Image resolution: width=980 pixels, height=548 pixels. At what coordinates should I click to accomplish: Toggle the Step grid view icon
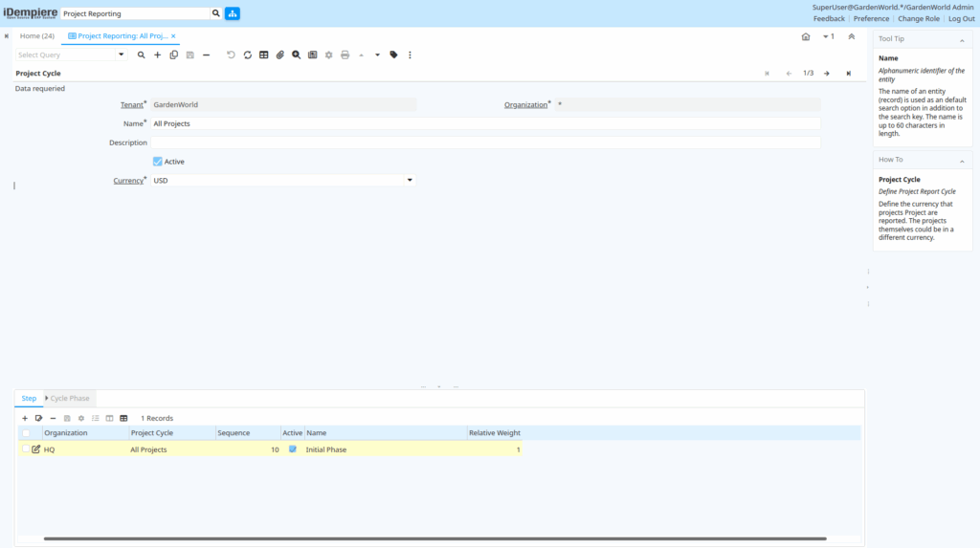[x=123, y=418]
